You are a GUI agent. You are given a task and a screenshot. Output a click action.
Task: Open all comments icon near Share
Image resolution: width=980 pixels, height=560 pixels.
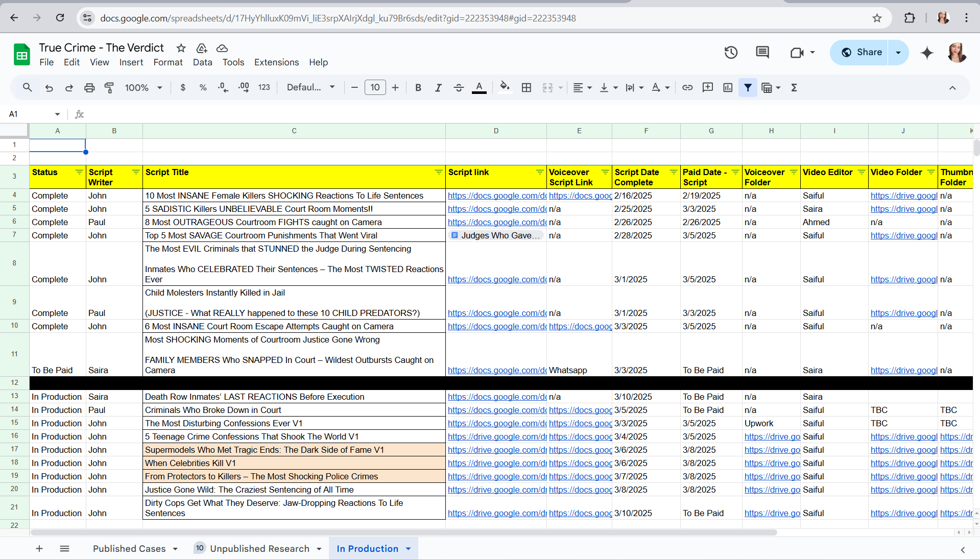[x=762, y=52]
